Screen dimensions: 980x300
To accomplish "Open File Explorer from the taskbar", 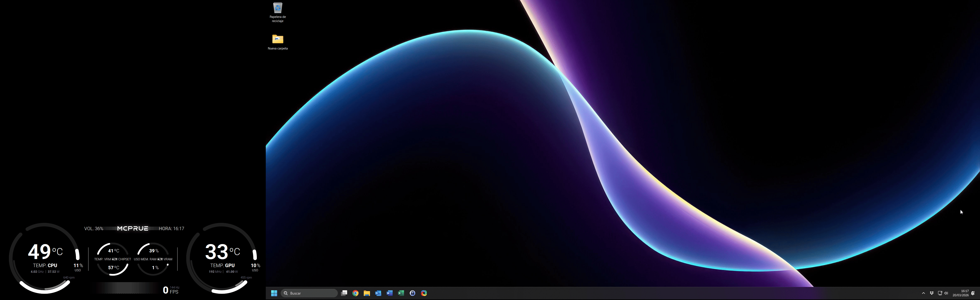I will [367, 293].
